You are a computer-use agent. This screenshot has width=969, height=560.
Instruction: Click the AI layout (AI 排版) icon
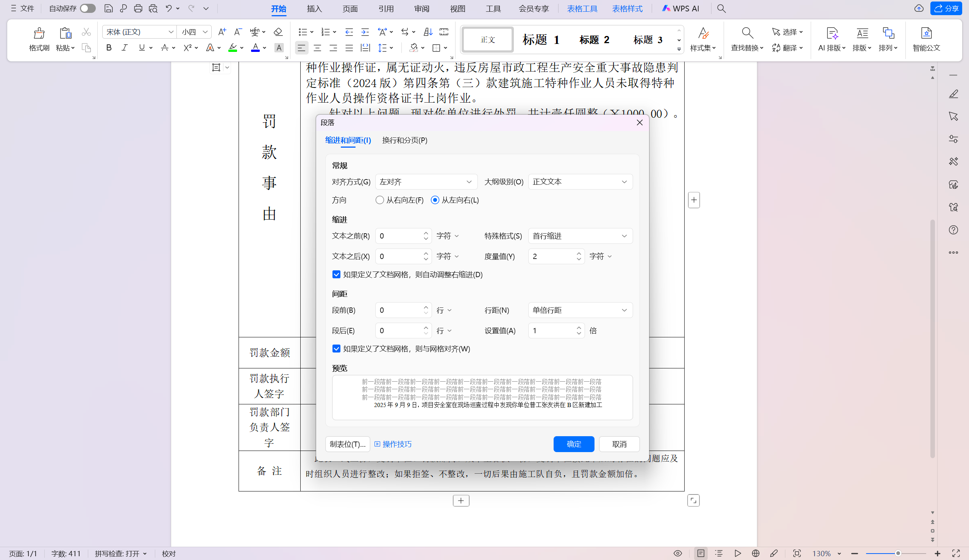[x=832, y=33]
